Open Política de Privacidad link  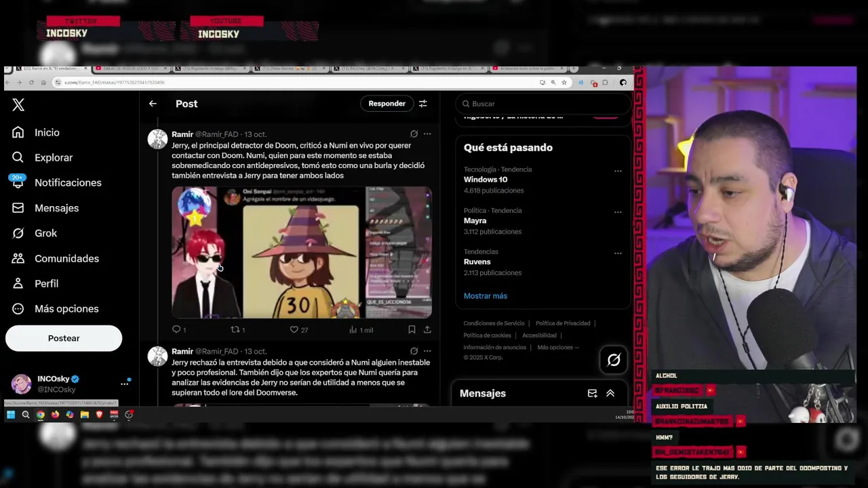(x=563, y=323)
